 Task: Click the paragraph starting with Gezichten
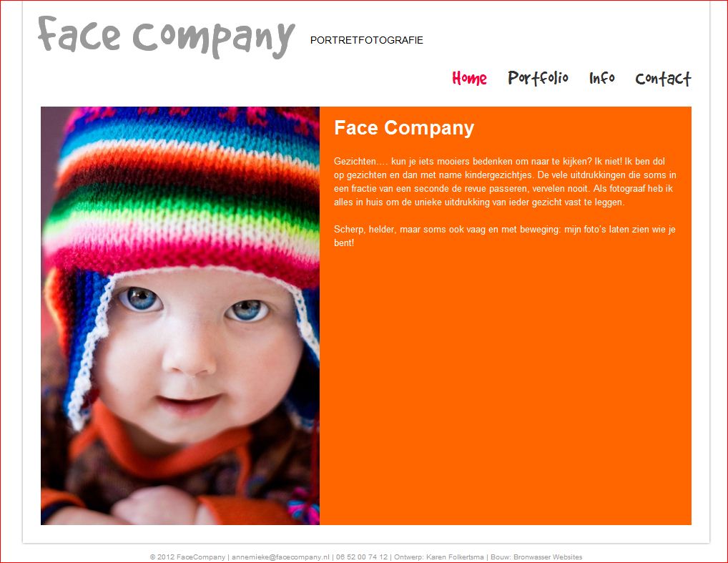(505, 182)
